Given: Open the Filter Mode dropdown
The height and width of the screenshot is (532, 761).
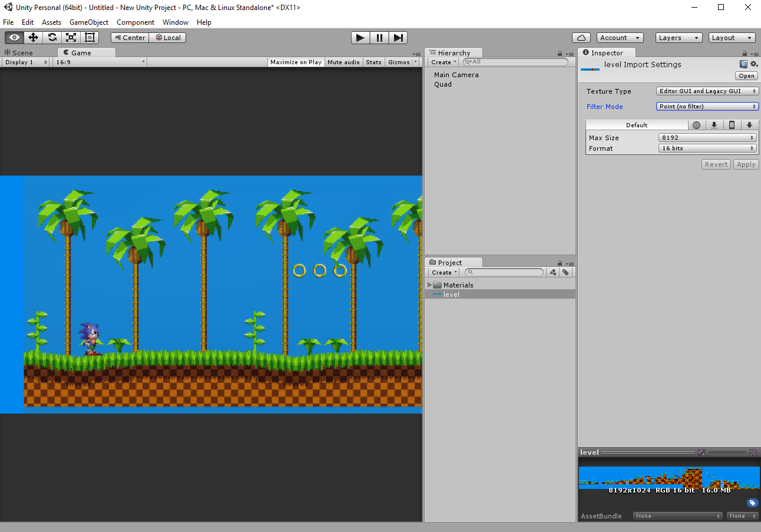Looking at the screenshot, I should point(707,107).
